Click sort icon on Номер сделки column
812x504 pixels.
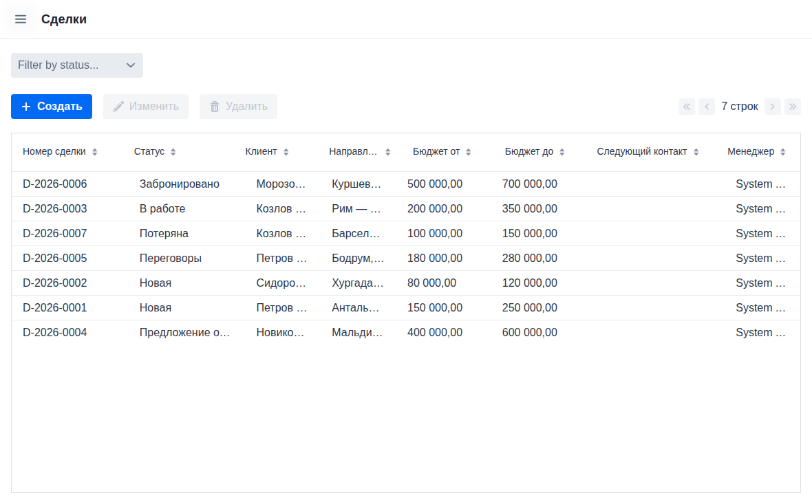click(x=95, y=152)
